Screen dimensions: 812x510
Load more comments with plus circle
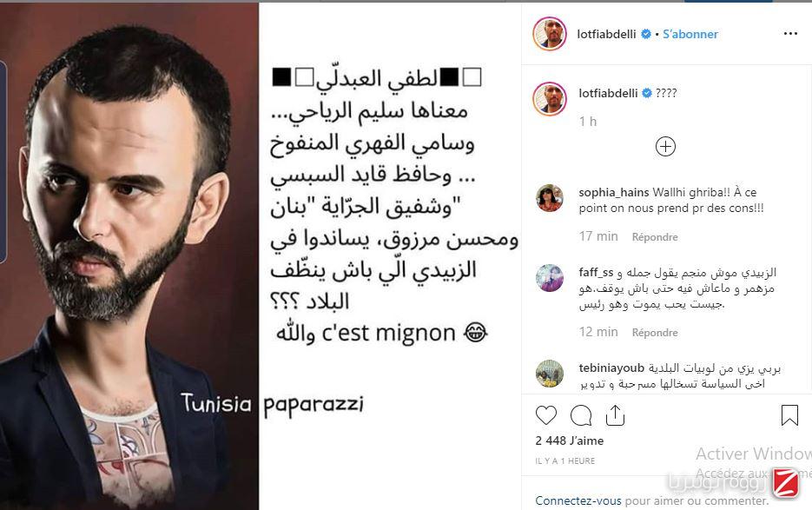665,147
